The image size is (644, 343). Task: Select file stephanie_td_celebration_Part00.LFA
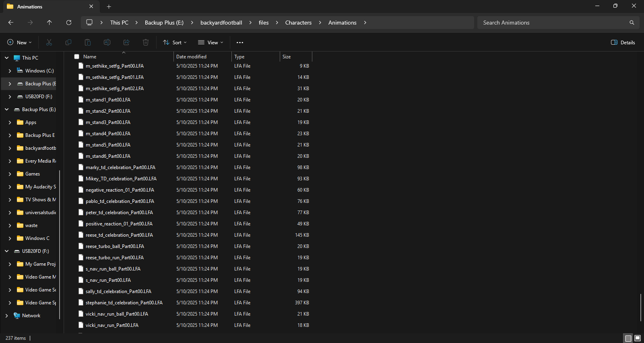tap(124, 303)
